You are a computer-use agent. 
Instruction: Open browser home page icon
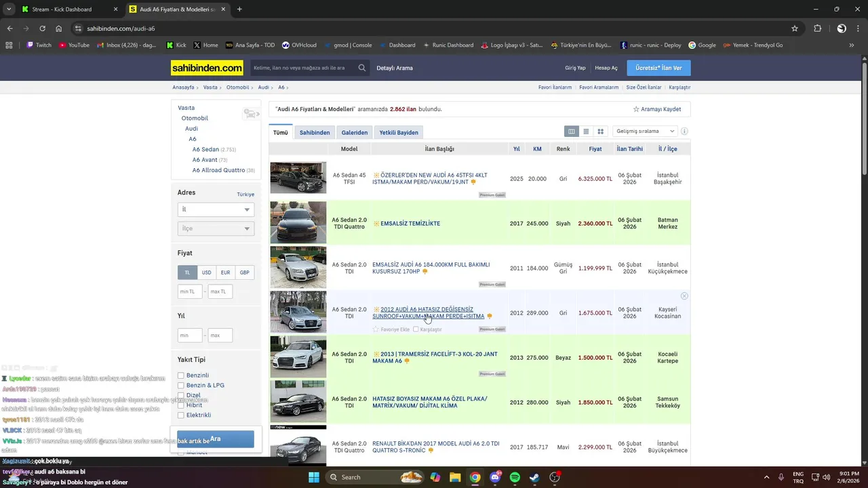tap(59, 28)
